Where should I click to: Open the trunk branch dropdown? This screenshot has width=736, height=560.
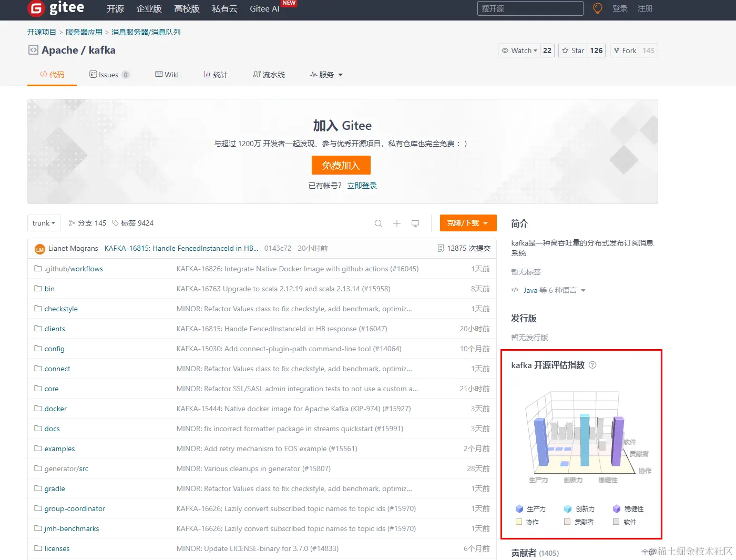tap(43, 222)
